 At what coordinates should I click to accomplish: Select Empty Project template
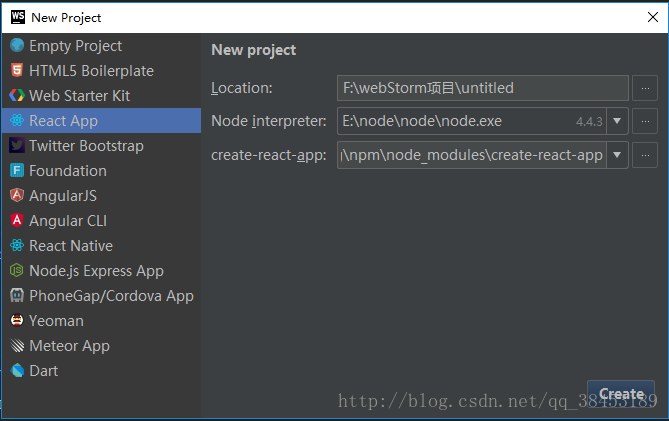(x=102, y=46)
